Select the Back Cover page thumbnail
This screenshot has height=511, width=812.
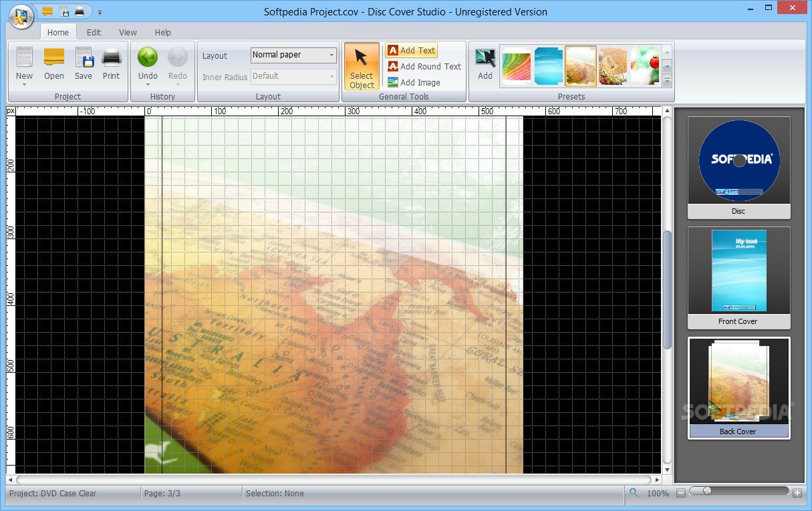tap(739, 388)
